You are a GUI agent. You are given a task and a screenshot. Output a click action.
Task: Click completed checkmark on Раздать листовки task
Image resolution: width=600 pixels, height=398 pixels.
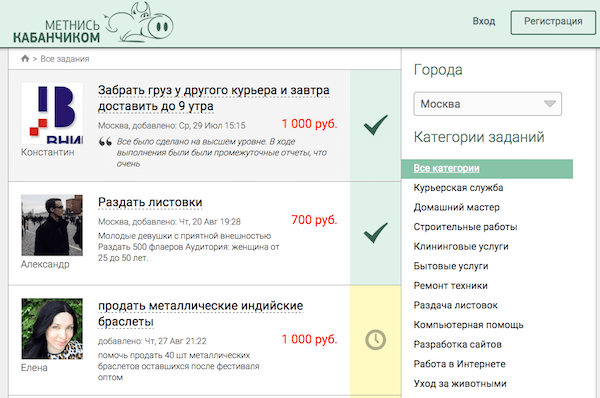click(375, 232)
